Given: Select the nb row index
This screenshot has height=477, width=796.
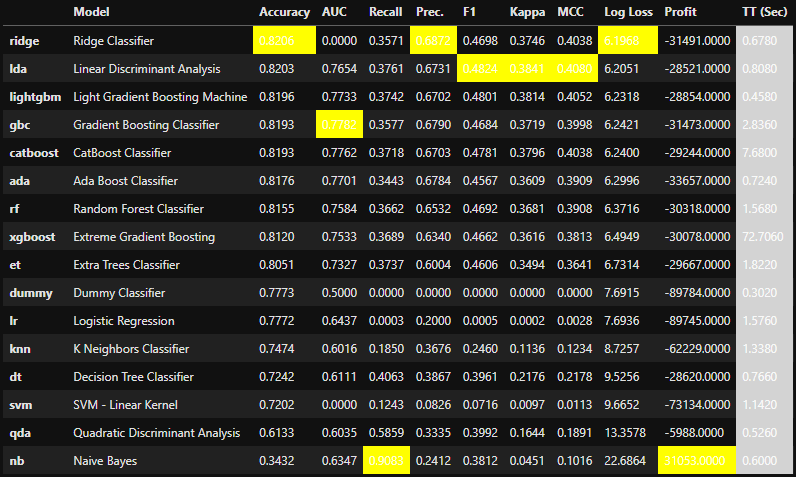Looking at the screenshot, I should [x=17, y=461].
